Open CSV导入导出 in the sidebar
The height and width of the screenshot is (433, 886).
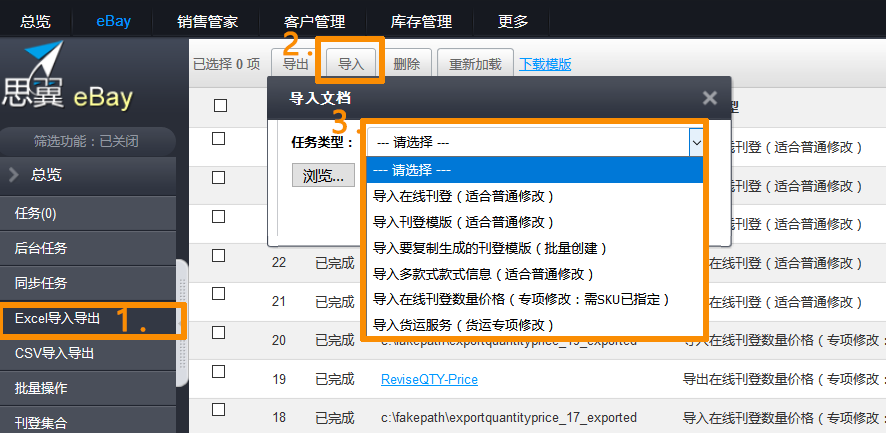click(88, 353)
